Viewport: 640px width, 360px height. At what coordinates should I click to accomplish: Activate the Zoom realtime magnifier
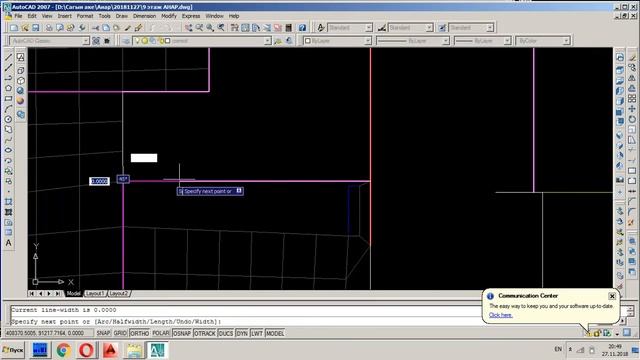click(199, 28)
